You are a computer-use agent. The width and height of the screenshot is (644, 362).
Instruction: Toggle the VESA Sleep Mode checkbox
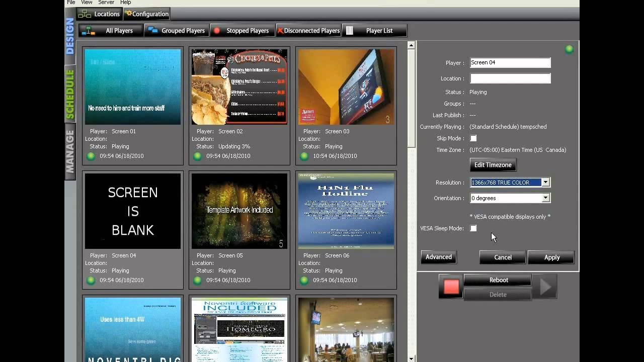coord(473,228)
